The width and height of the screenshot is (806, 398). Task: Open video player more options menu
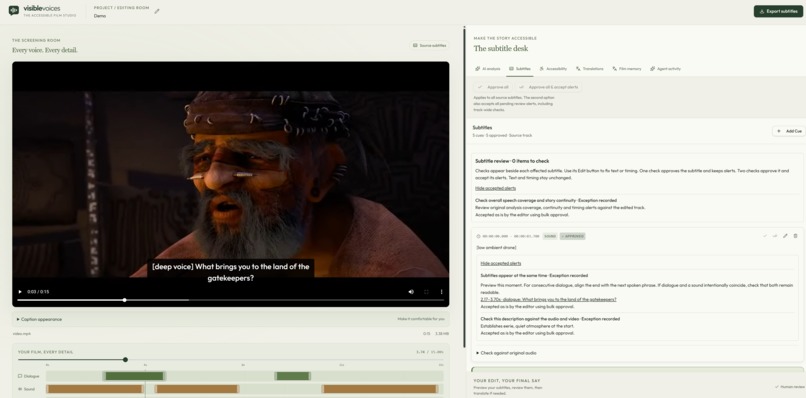click(441, 292)
